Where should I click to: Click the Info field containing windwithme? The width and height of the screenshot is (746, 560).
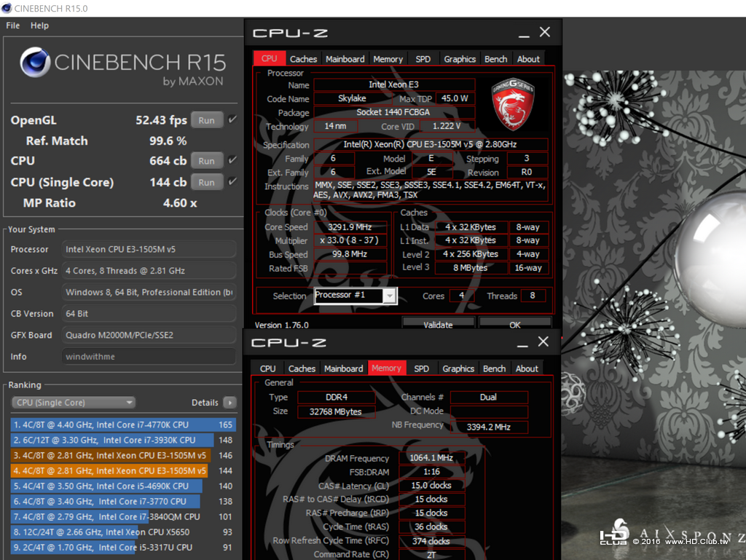pyautogui.click(x=149, y=357)
